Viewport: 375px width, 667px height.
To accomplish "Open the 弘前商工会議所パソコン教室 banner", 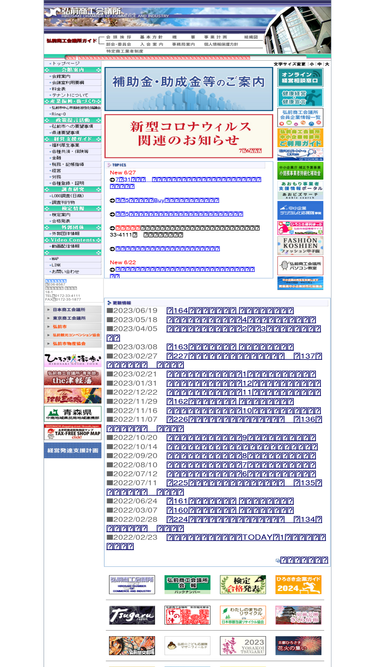I will click(x=300, y=265).
